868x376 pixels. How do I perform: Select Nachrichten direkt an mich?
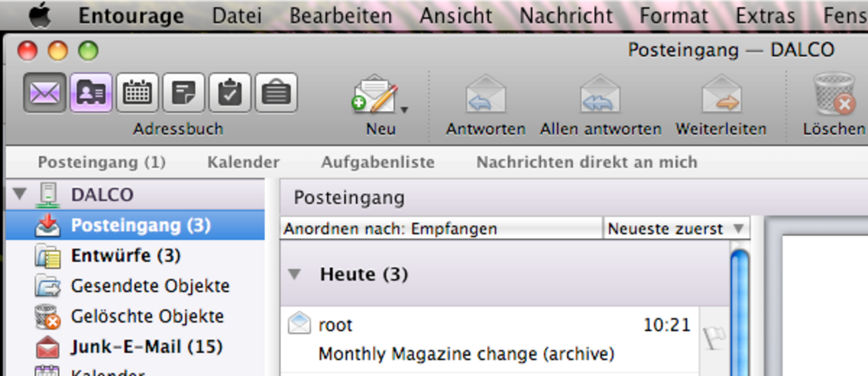587,163
